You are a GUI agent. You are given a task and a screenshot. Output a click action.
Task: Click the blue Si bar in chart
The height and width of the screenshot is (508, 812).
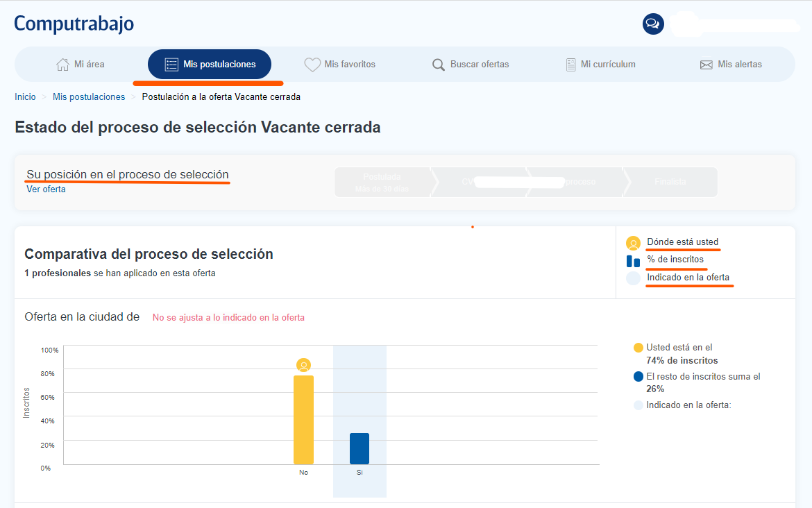click(360, 448)
